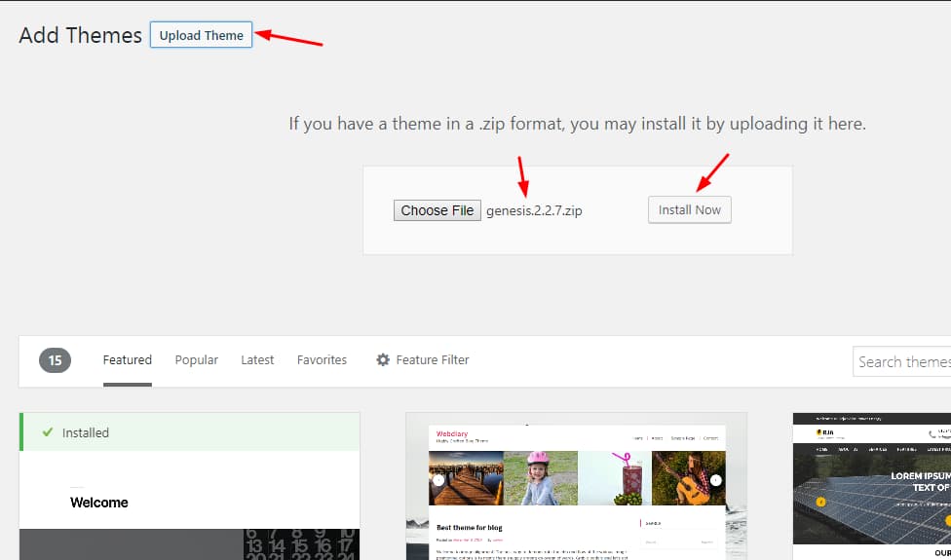
Task: Click the Webdiary logo in theme preview
Action: coord(453,432)
